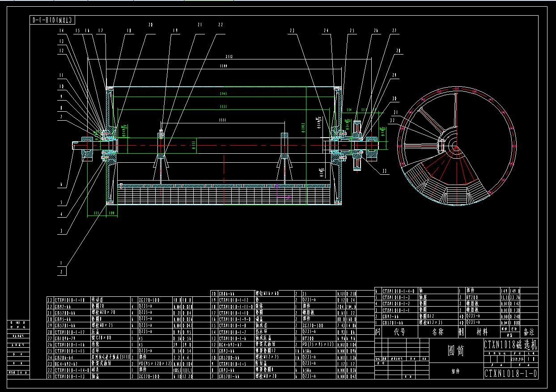
Task: Click the mirrored drawing-number box at the sheet corner
Action: pyautogui.click(x=53, y=20)
